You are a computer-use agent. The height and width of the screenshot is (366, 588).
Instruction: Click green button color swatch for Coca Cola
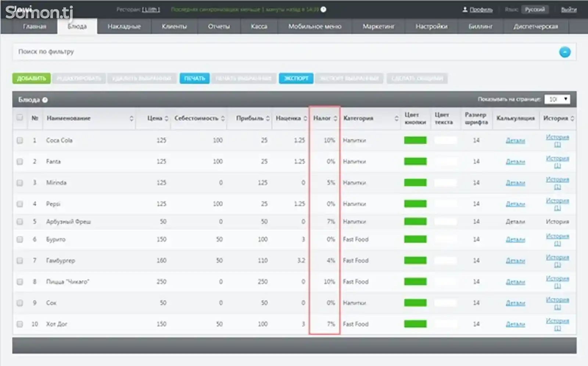coord(415,140)
